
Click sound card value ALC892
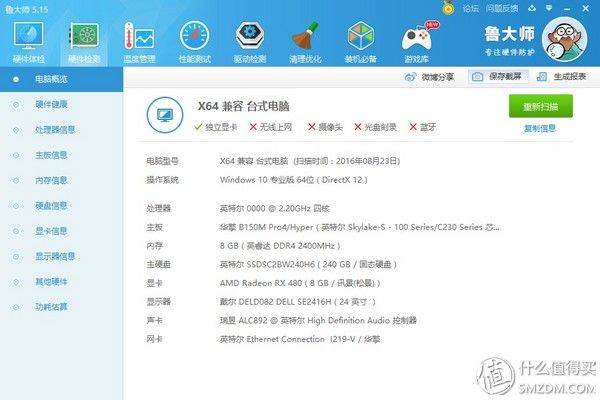click(x=318, y=320)
